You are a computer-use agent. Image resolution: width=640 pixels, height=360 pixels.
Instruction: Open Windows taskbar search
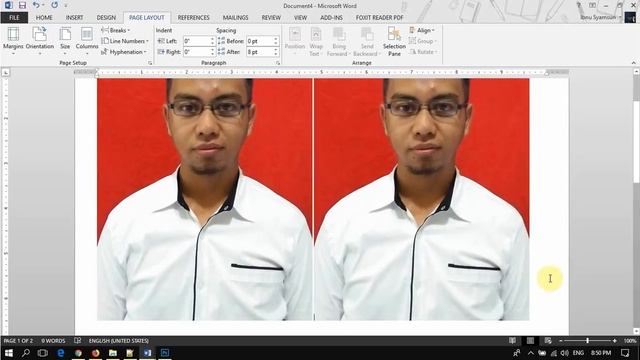pyautogui.click(x=25, y=353)
